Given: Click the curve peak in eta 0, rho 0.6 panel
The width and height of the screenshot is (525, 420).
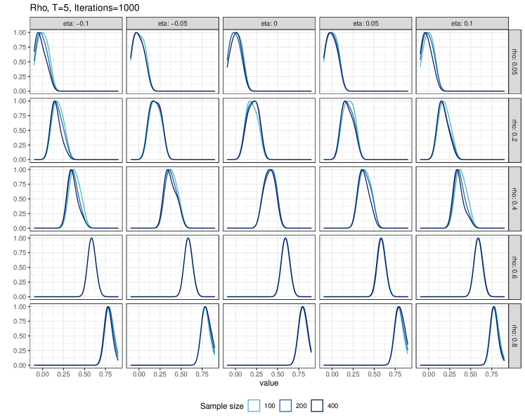Looking at the screenshot, I should 285,239.
